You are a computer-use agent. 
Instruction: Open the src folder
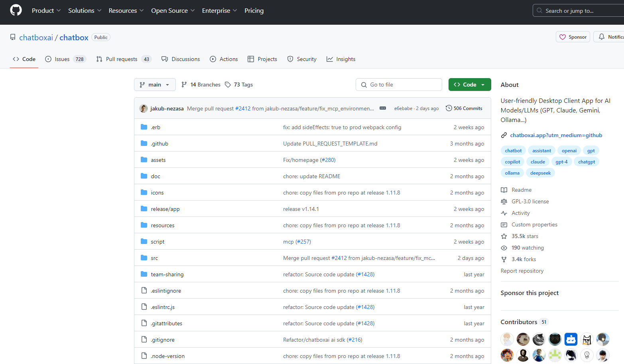154,258
